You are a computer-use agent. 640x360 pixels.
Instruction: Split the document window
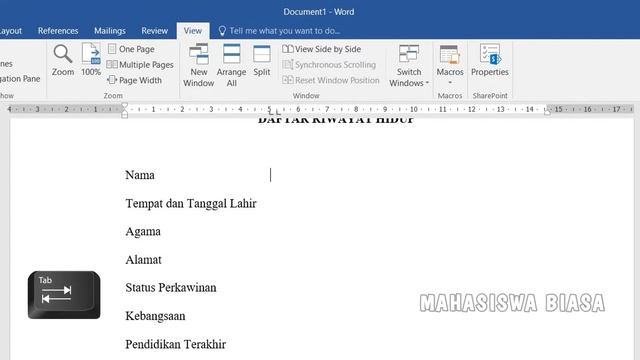[x=262, y=61]
